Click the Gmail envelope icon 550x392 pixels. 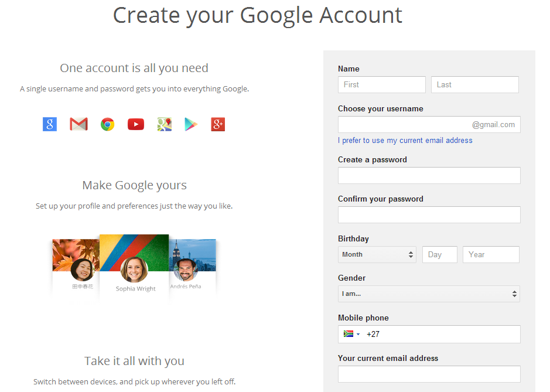[78, 124]
